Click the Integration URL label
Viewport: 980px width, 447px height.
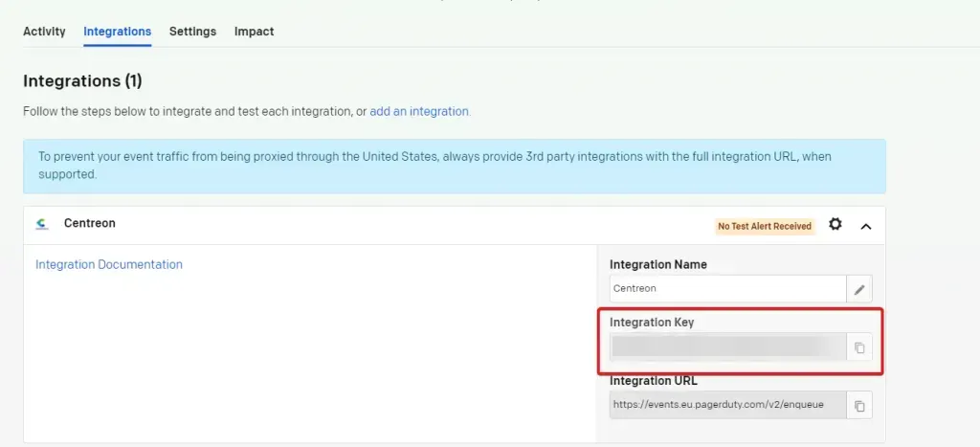point(653,381)
